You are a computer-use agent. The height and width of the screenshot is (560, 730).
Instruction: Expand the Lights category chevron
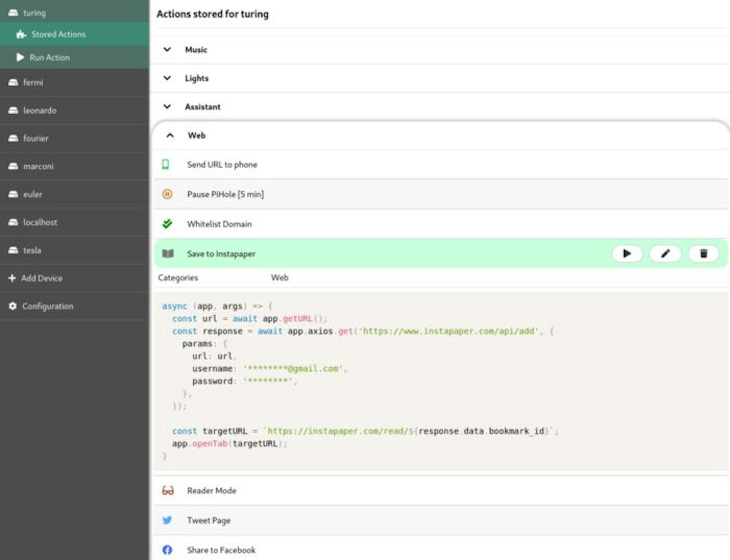[167, 78]
